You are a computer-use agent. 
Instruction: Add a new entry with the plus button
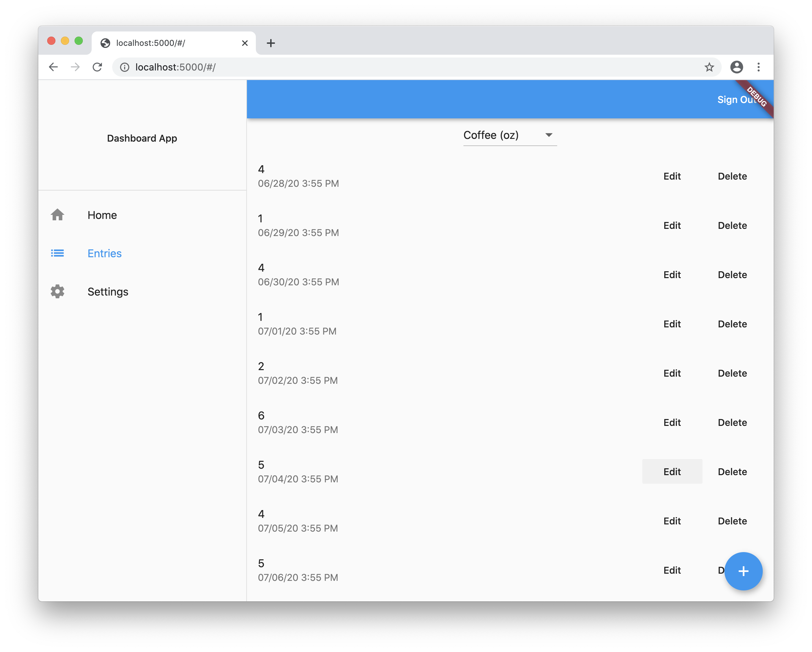743,571
